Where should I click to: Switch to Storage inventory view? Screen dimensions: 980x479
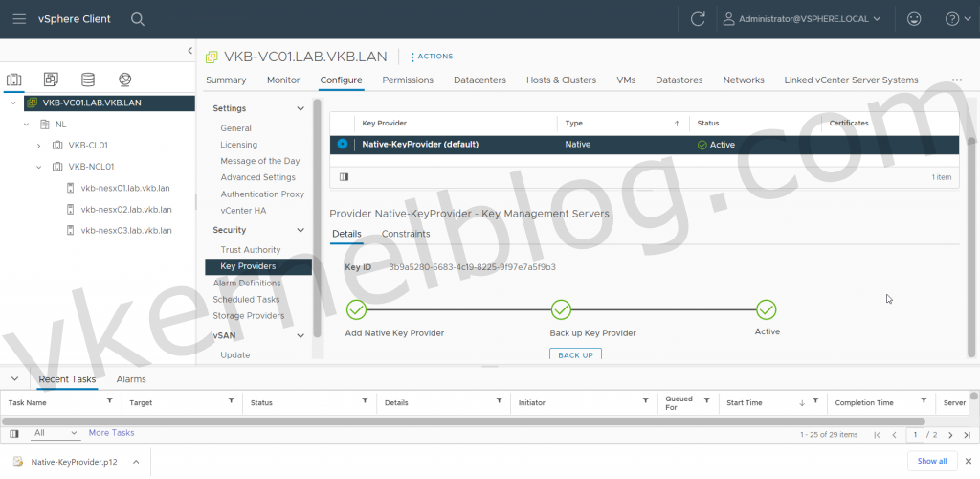88,80
